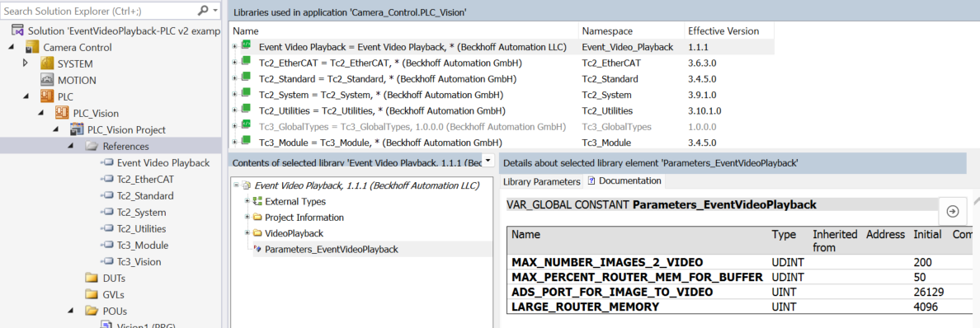Click MAX_NUMBER_IMAGES_2_VIDEO parameter name
980x328 pixels.
[x=607, y=262]
